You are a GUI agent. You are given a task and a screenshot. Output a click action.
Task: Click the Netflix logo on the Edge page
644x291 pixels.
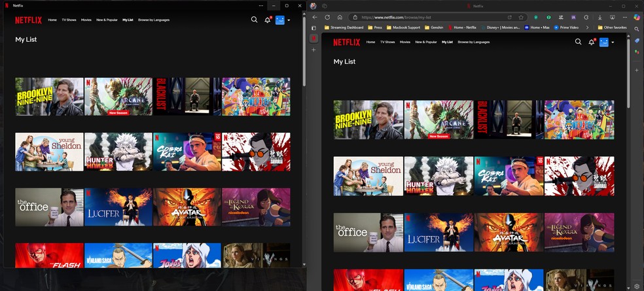click(x=347, y=42)
